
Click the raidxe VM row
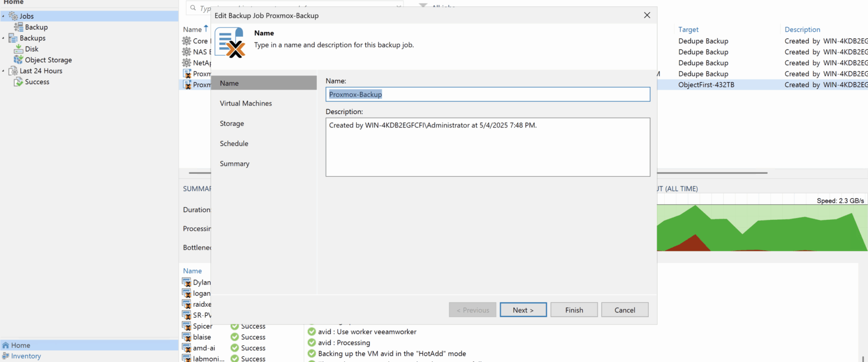pyautogui.click(x=197, y=304)
